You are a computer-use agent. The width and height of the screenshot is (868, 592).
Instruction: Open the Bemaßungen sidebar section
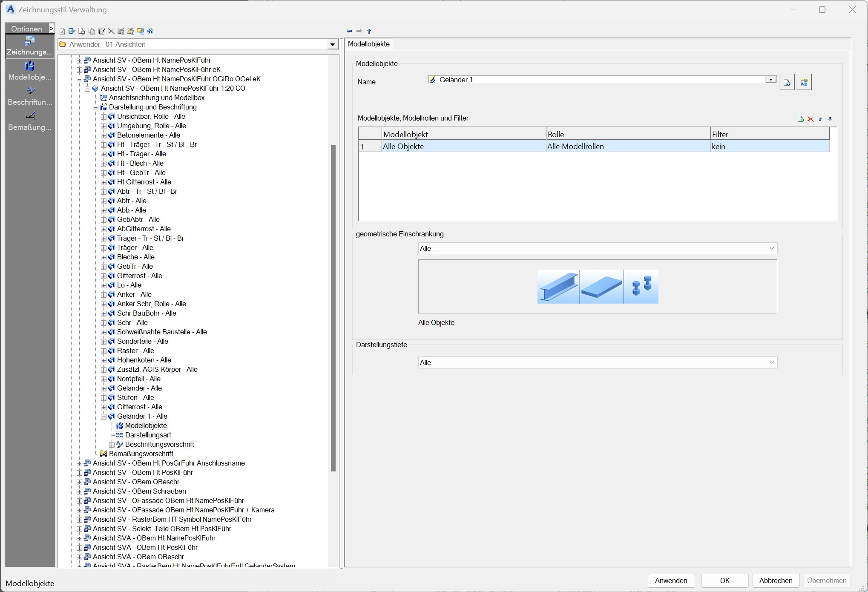point(30,121)
